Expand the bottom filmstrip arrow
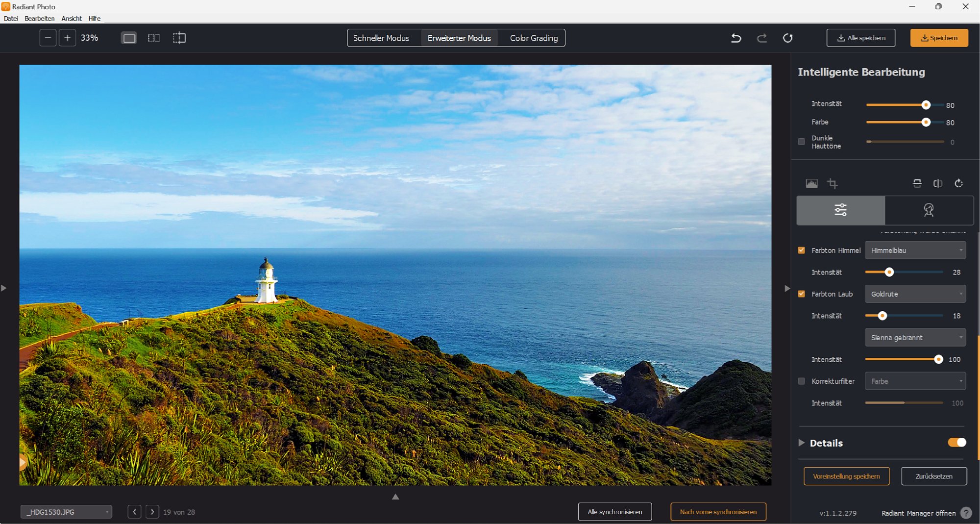980x524 pixels. point(395,497)
